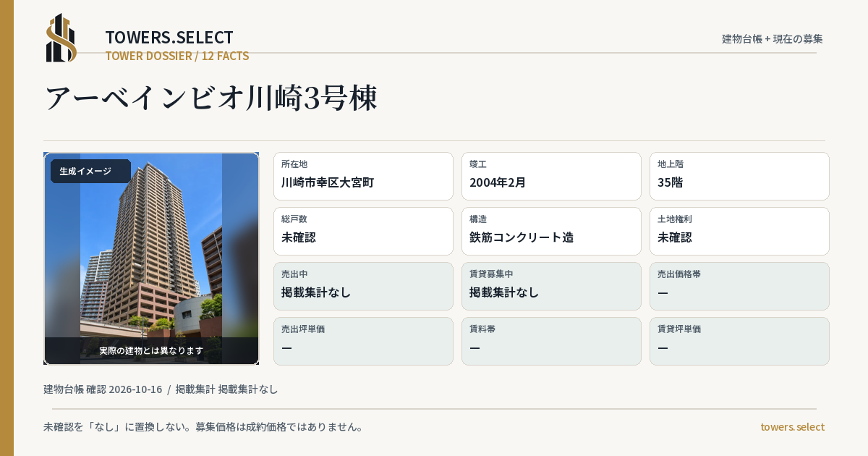The width and height of the screenshot is (868, 456).
Task: Click the 地上階 35階 card
Action: (739, 176)
